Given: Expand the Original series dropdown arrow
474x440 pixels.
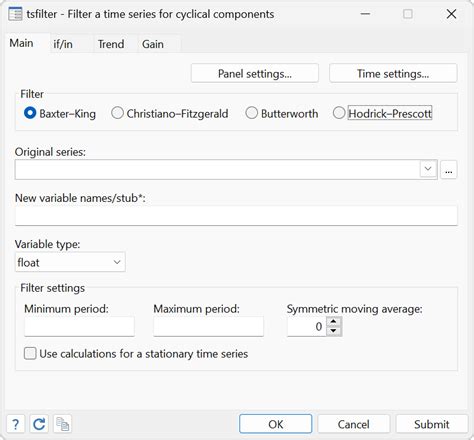Looking at the screenshot, I should 428,169.
